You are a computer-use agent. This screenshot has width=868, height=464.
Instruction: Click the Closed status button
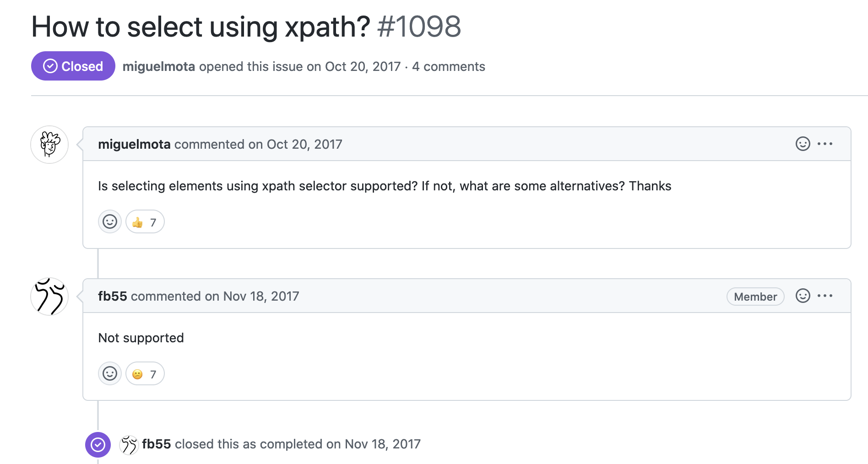[73, 66]
